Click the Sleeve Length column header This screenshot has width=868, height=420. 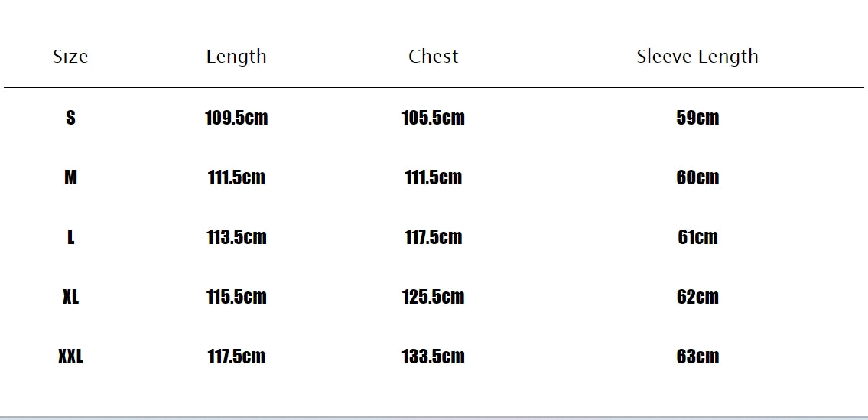coord(697,57)
